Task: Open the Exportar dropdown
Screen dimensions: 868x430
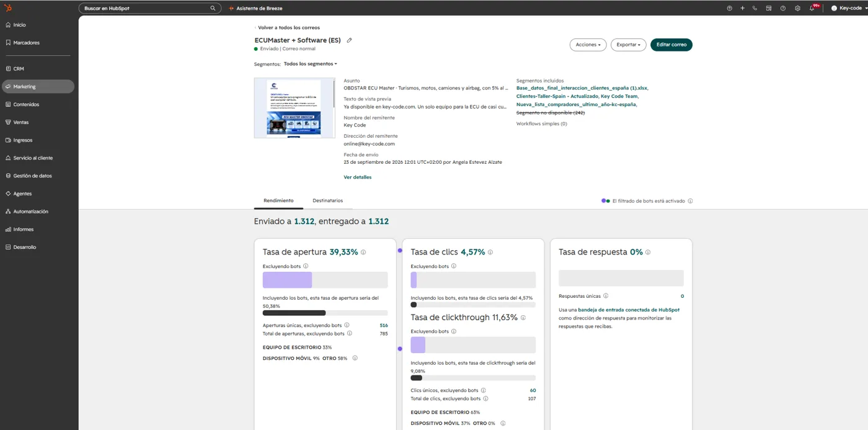Action: coord(628,45)
